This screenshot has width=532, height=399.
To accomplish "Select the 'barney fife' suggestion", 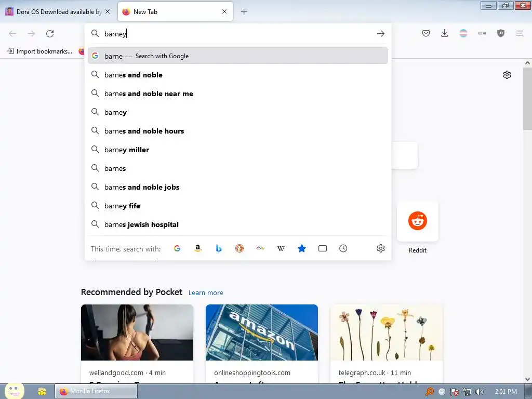I will (238, 206).
